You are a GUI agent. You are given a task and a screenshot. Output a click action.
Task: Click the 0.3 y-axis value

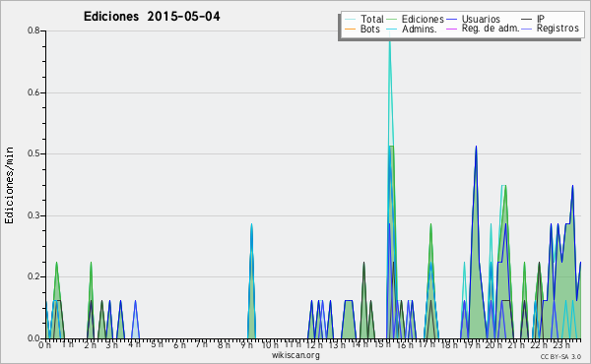coord(33,215)
